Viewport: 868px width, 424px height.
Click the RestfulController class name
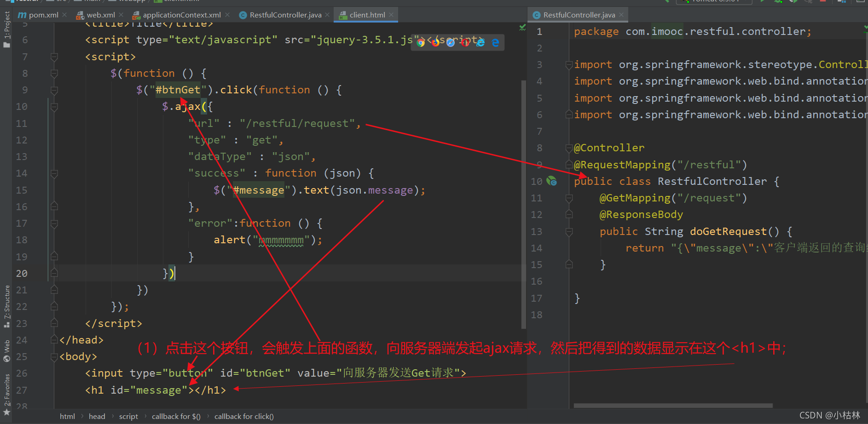tap(712, 181)
